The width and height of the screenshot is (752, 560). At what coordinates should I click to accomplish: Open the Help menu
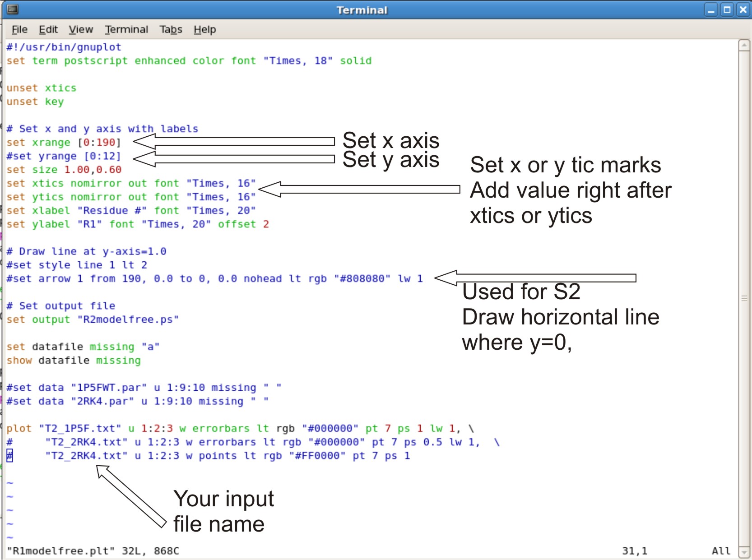click(x=204, y=30)
